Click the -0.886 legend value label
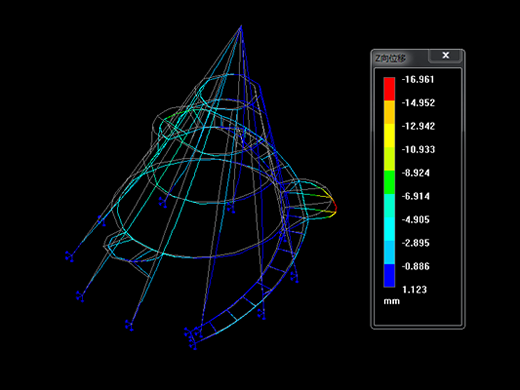The image size is (520, 390). (x=416, y=266)
